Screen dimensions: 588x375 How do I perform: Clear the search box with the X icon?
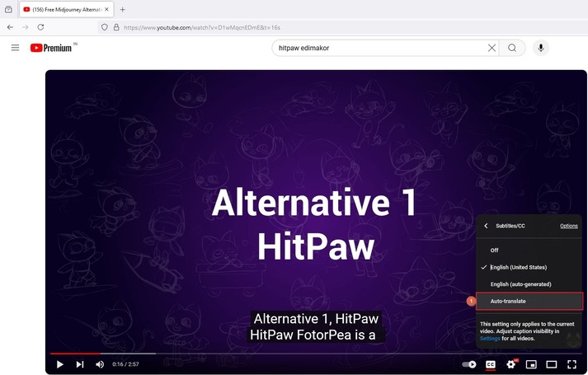tap(492, 48)
